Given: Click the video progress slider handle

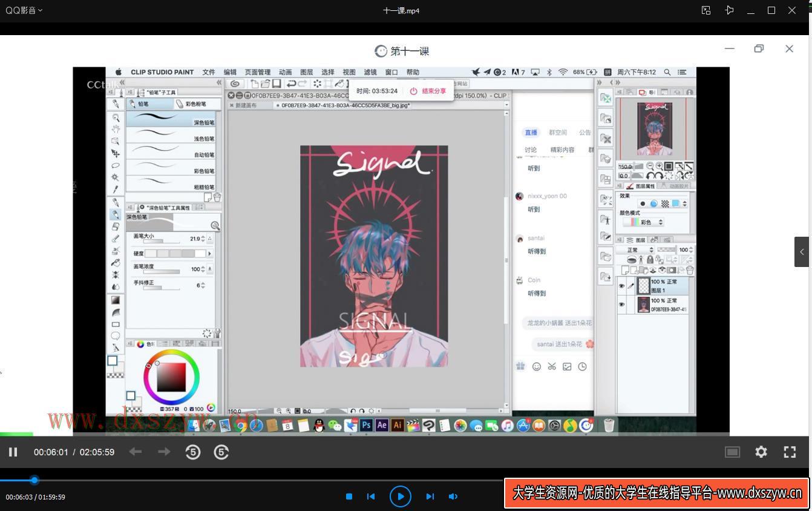Looking at the screenshot, I should (34, 480).
